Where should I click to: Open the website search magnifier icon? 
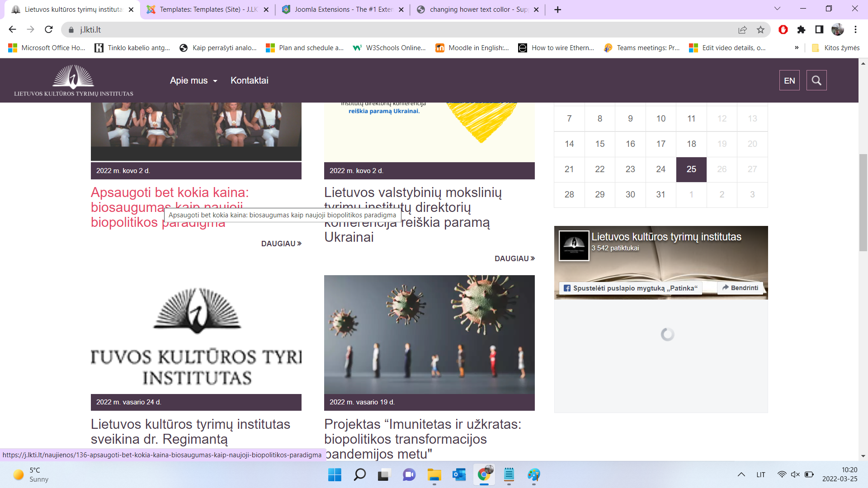coord(816,80)
